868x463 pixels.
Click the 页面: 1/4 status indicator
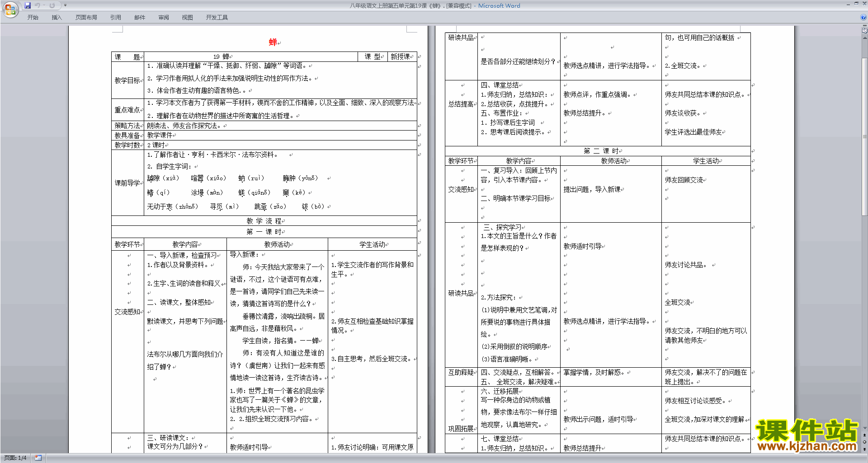point(15,458)
